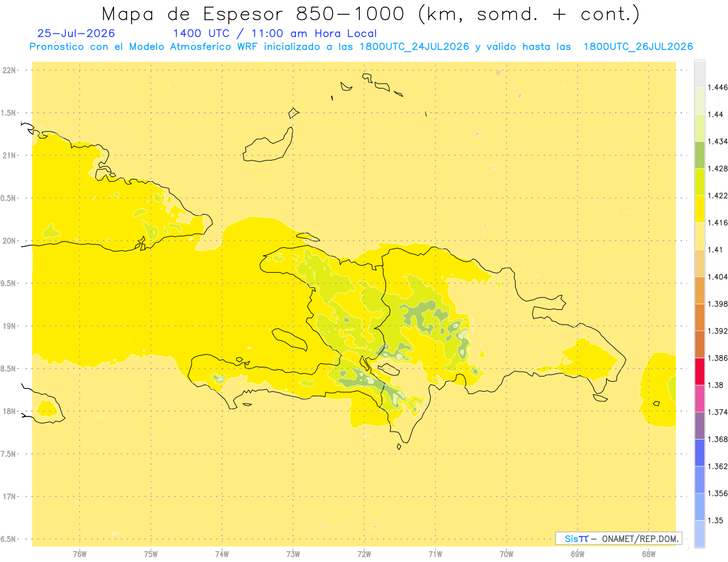Click the bright yellow 1.416–1.422 colorbar segment
Screen dimensions: 728x562
699,209
